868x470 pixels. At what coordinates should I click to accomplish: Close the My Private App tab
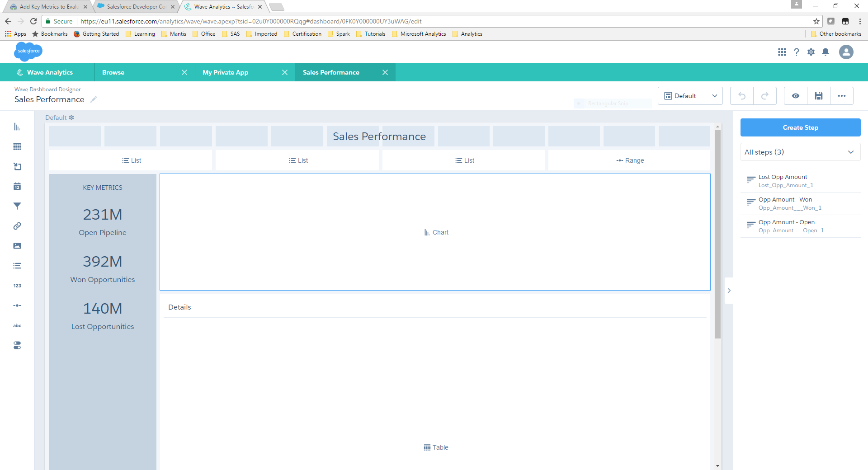pyautogui.click(x=285, y=72)
